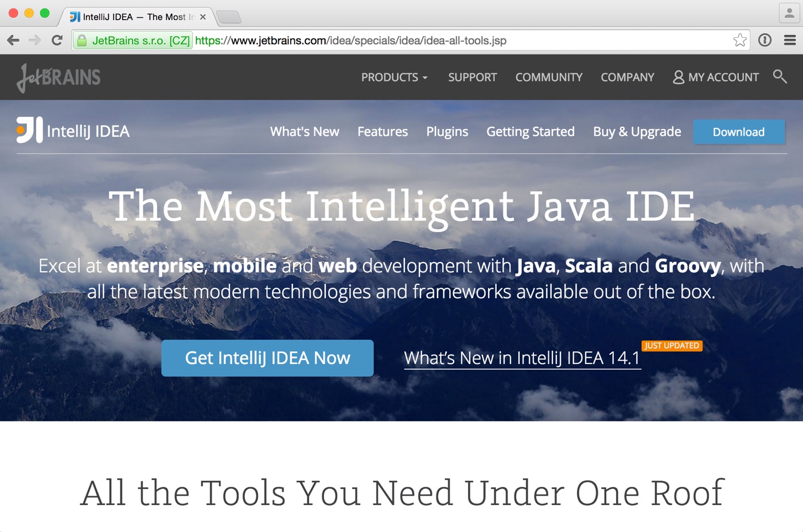This screenshot has width=803, height=532.
Task: Open the SUPPORT menu item
Action: 473,77
